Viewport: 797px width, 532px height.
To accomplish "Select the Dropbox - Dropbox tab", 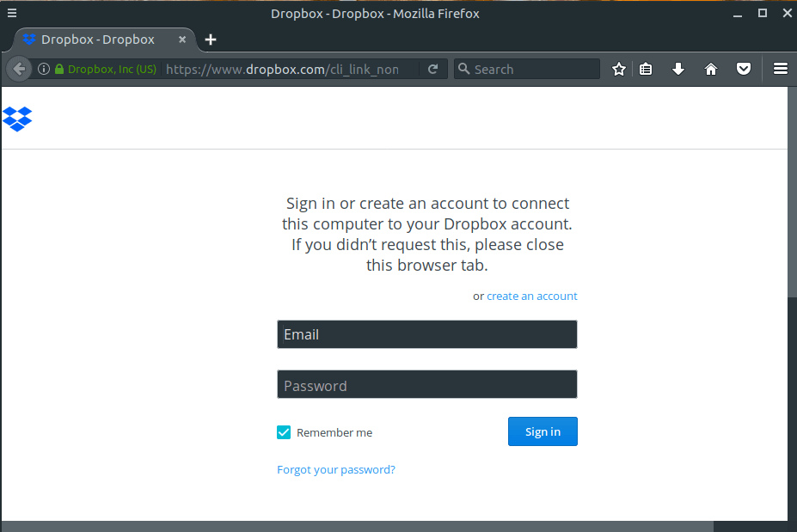I will 97,40.
